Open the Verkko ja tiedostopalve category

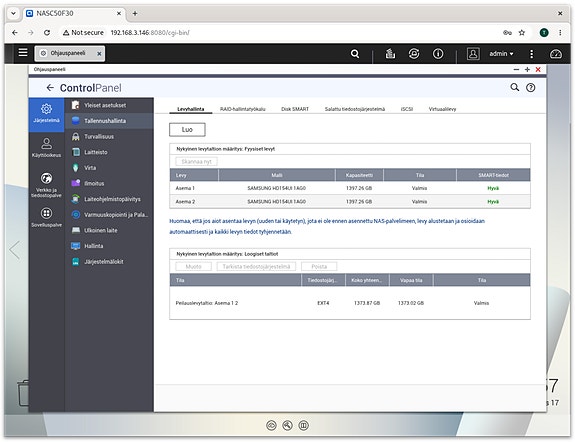point(46,185)
